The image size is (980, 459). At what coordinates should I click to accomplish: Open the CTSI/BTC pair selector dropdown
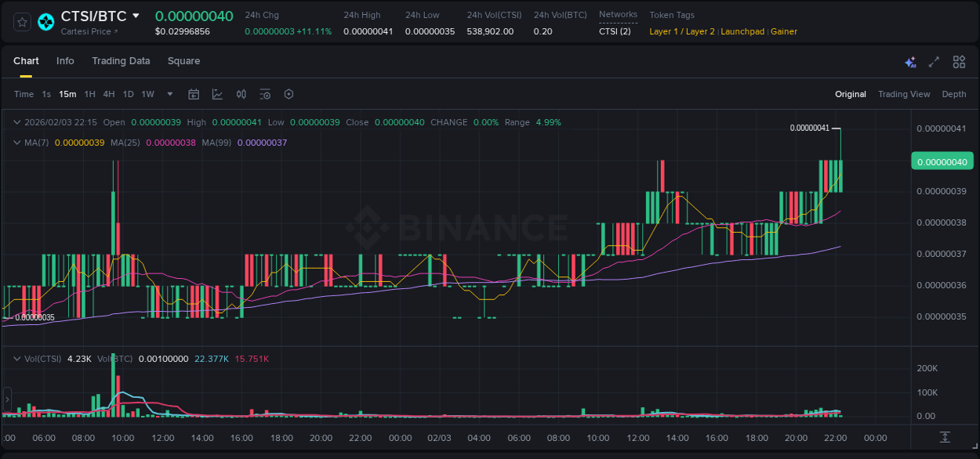click(x=136, y=15)
